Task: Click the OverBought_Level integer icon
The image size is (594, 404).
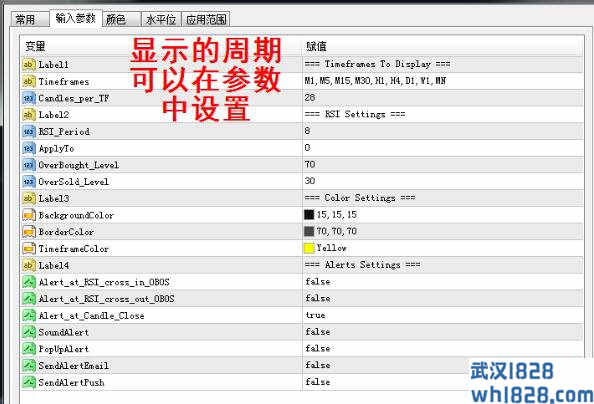Action: 29,165
